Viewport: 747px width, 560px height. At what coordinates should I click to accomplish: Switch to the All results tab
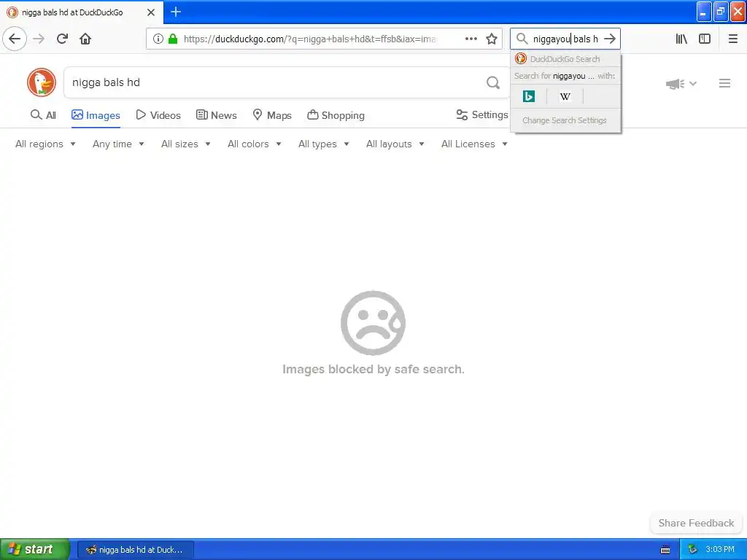43,115
